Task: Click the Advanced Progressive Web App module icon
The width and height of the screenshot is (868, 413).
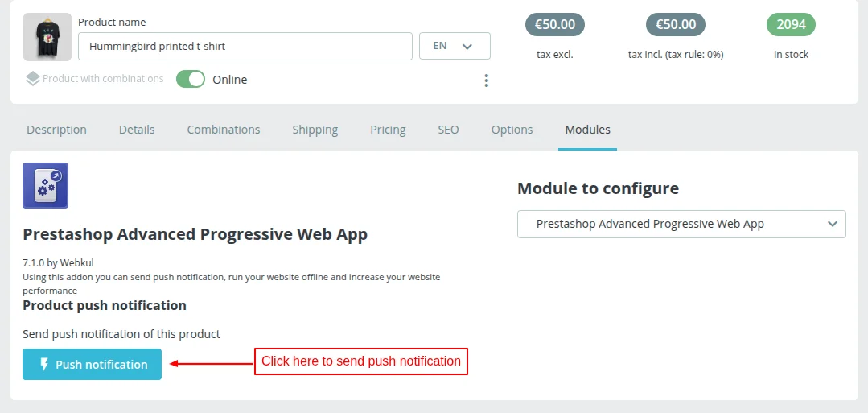Action: (x=46, y=186)
